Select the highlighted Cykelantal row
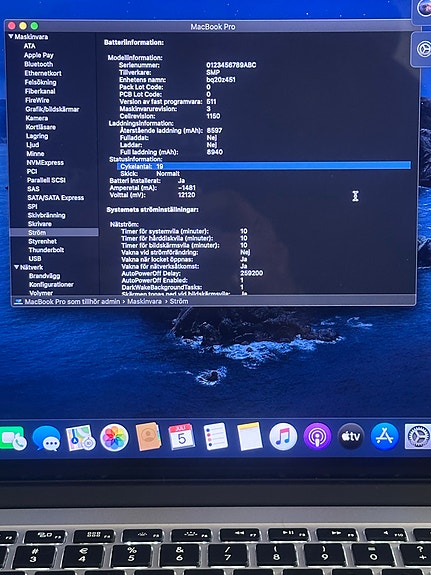Screen dimensions: 431x575 [x=264, y=166]
